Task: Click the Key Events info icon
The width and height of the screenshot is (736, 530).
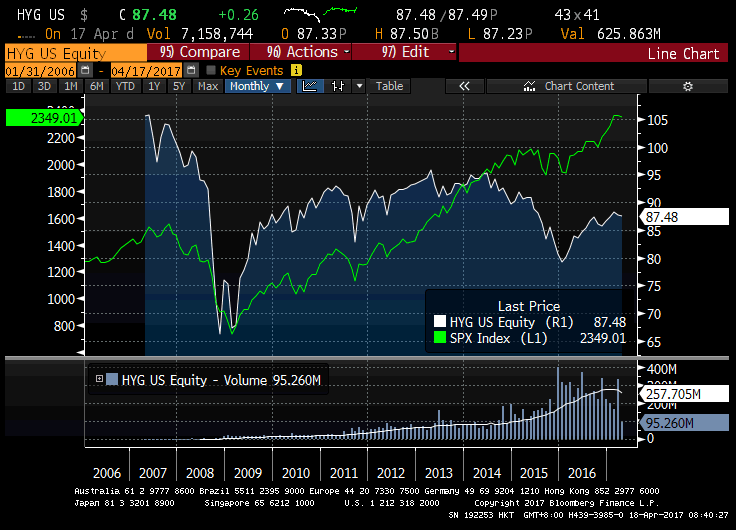Action: 296,70
